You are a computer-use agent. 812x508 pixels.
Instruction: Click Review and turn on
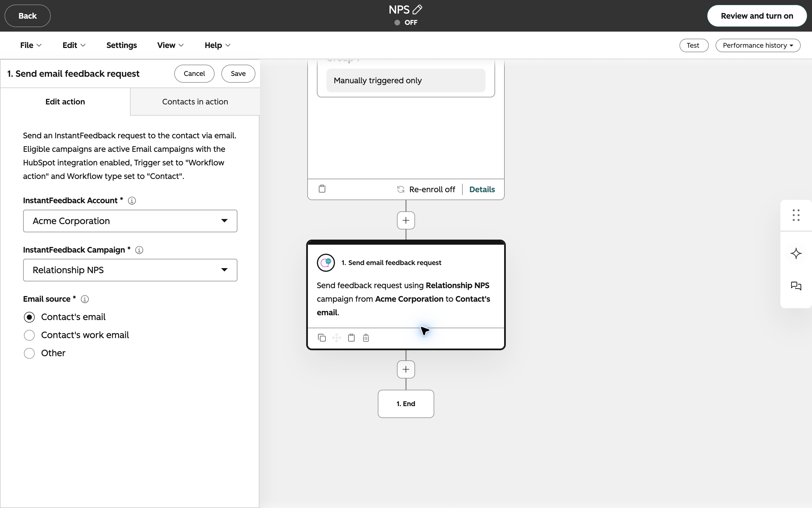click(x=757, y=16)
